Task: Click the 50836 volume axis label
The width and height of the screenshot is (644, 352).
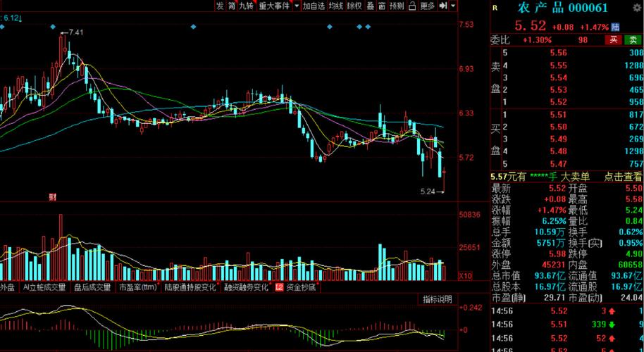Action: 469,215
